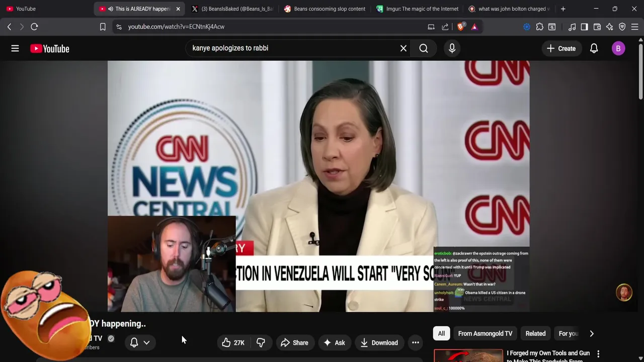Download the video
Screen dimensions: 644x362
point(379,342)
